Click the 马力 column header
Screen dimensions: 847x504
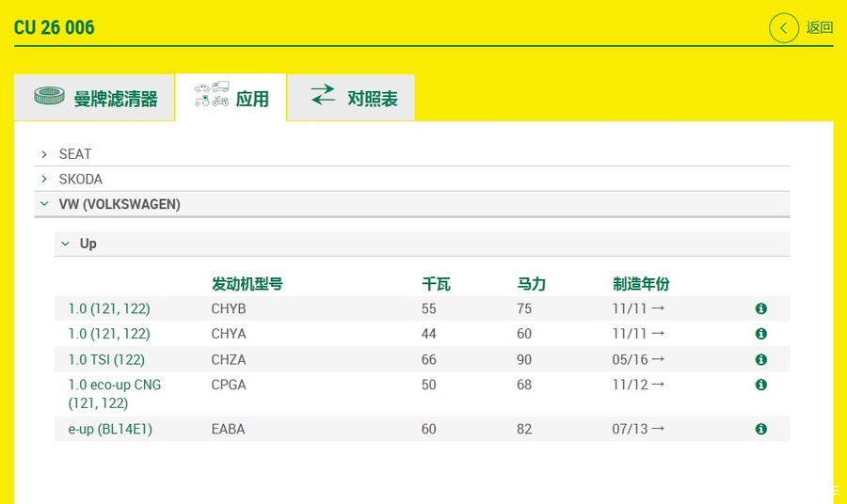[x=532, y=284]
